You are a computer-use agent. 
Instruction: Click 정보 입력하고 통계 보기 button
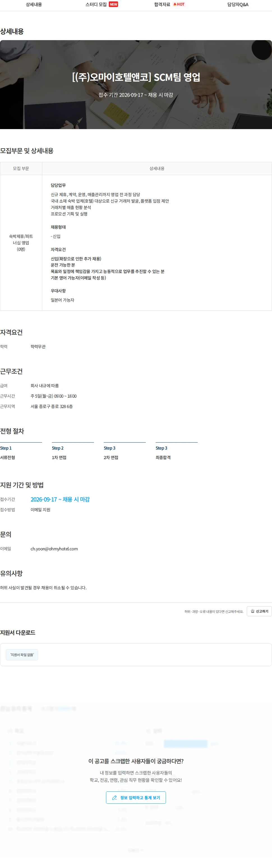pyautogui.click(x=136, y=797)
